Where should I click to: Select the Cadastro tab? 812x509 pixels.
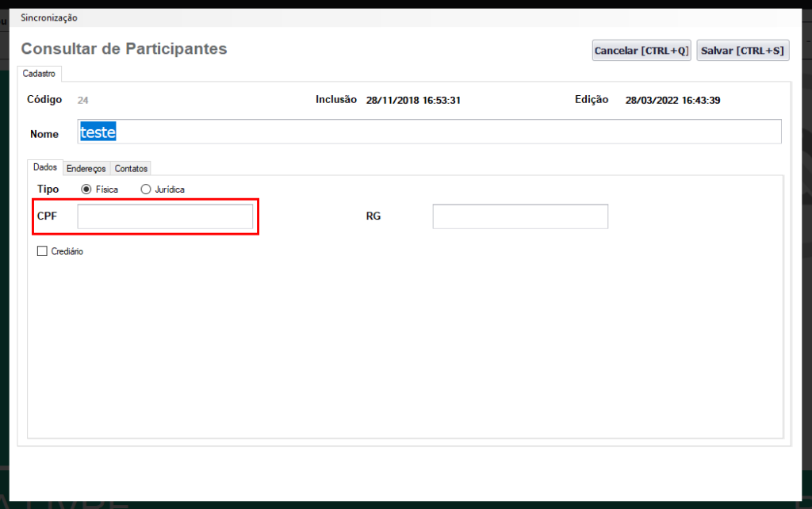(39, 74)
